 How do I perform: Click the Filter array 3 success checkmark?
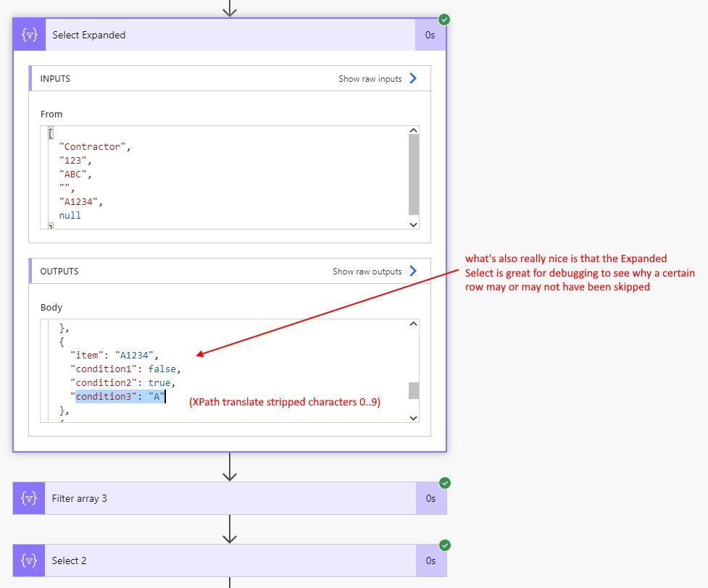[445, 483]
